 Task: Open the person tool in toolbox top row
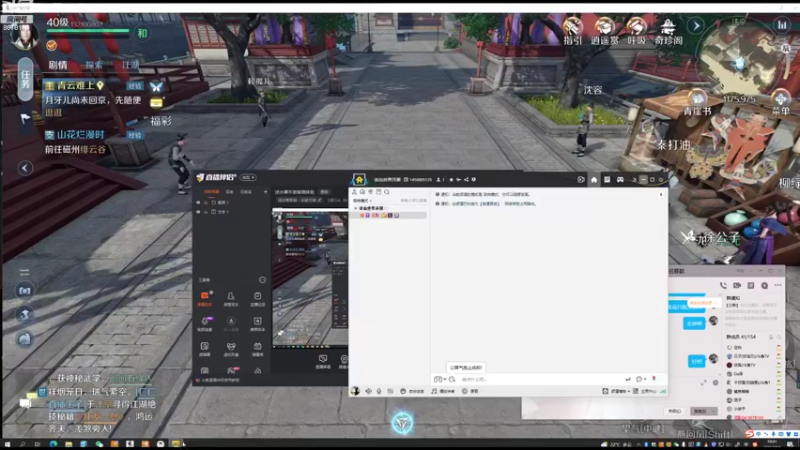pyautogui.click(x=231, y=298)
